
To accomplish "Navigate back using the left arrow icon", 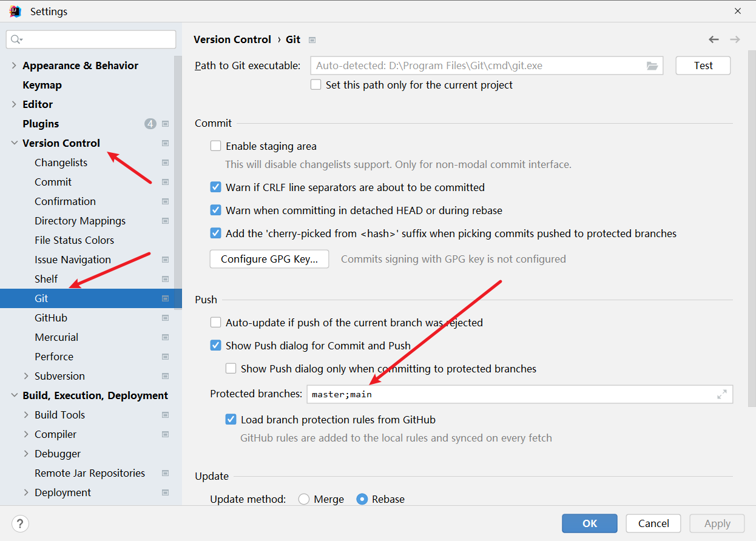I will [x=714, y=39].
